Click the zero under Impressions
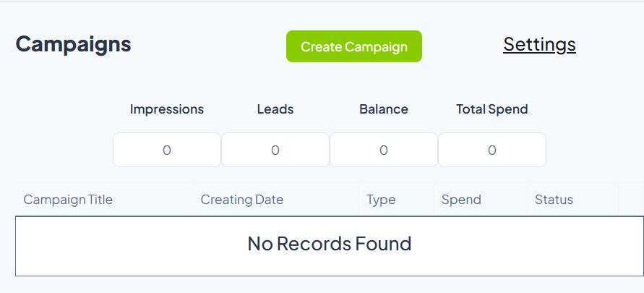The height and width of the screenshot is (293, 644). click(x=167, y=150)
